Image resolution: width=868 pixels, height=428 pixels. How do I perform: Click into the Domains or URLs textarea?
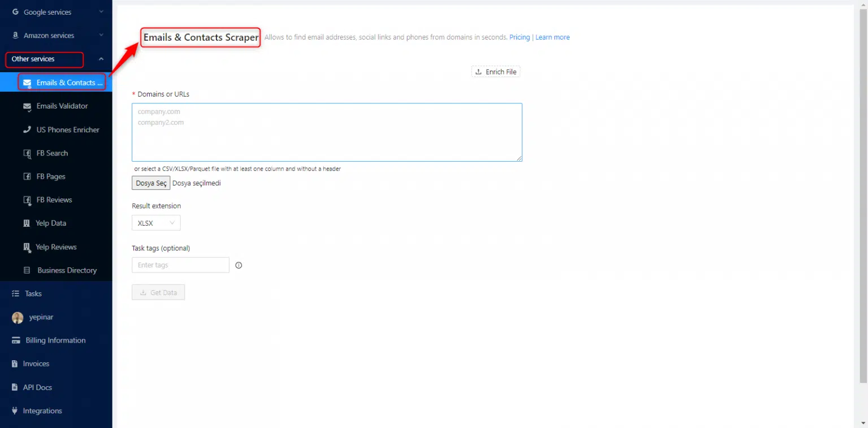coord(327,132)
